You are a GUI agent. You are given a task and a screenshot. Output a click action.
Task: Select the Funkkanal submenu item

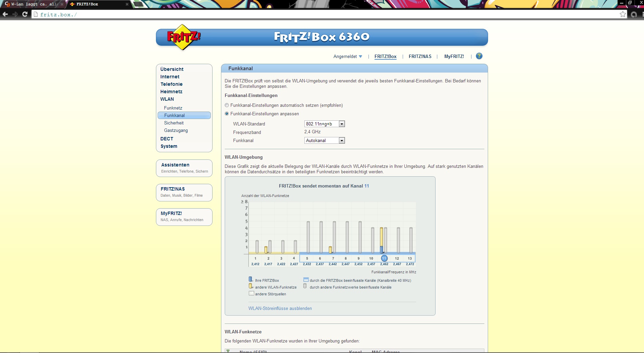coord(184,115)
